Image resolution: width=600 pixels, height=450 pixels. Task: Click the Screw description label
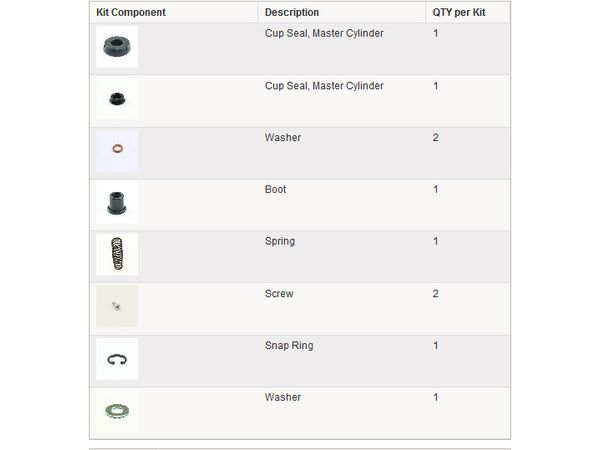point(279,293)
